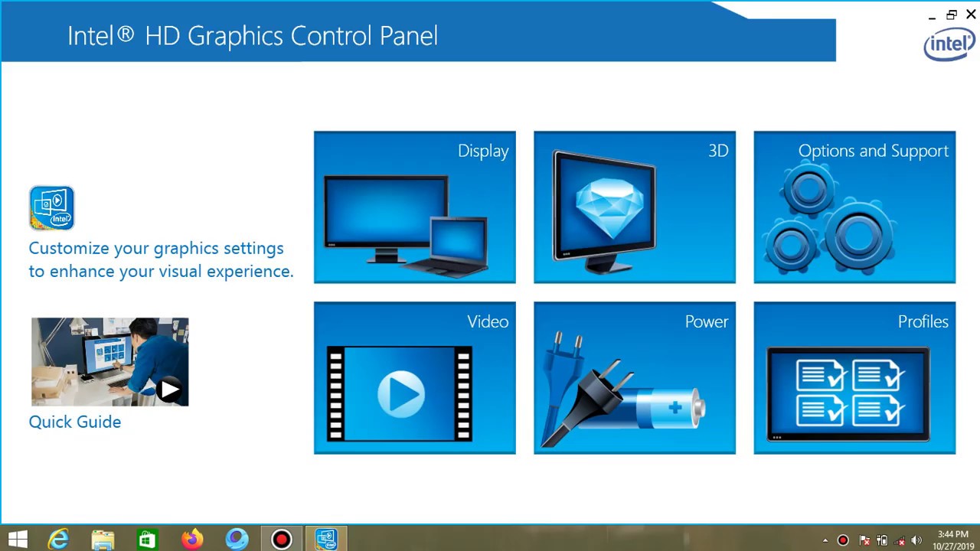Open the network status tray icon
Viewport: 980px width, 551px height.
pyautogui.click(x=900, y=540)
